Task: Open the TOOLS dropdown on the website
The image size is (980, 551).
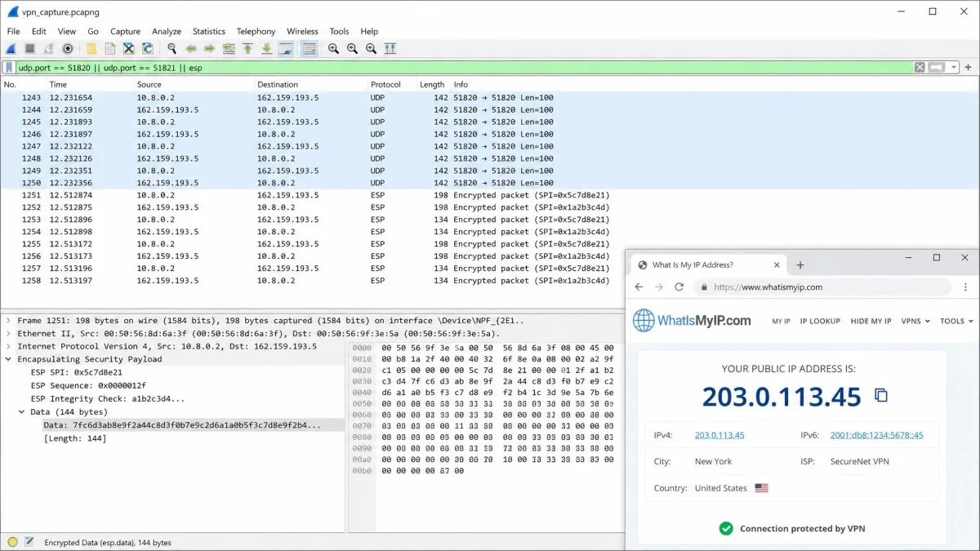Action: [x=956, y=321]
